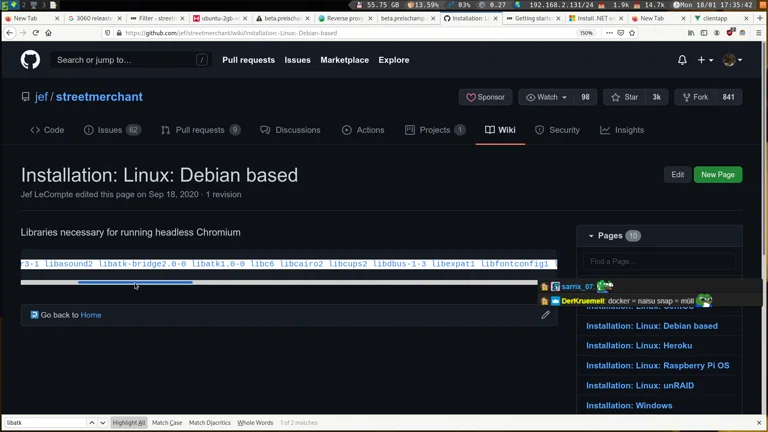Collapse the Pages list triangle
Image resolution: width=768 pixels, height=432 pixels.
click(591, 236)
